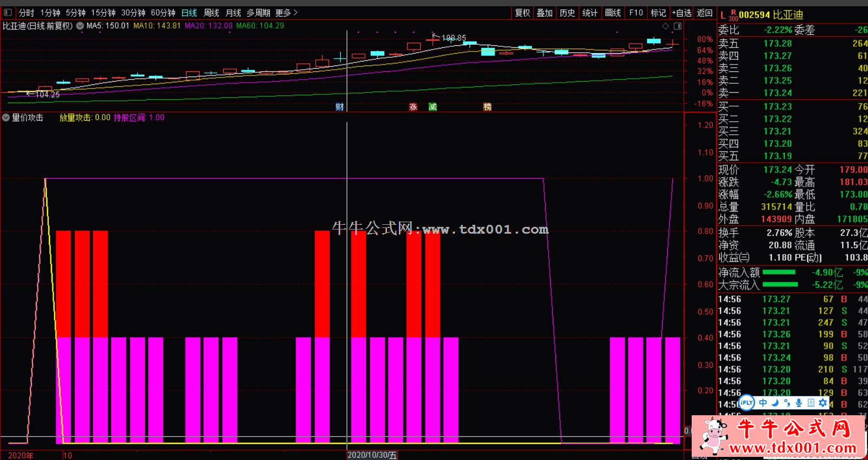Click the layout panel icon left of 分时

pos(8,12)
